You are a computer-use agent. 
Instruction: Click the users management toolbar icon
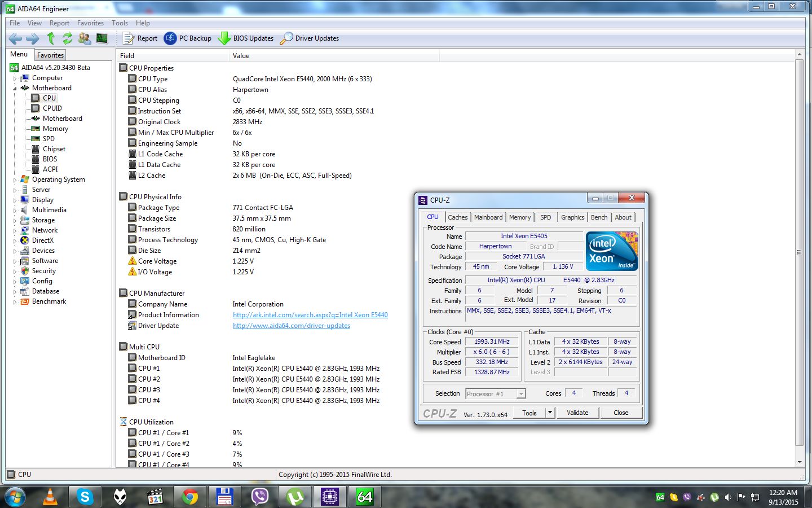point(85,38)
